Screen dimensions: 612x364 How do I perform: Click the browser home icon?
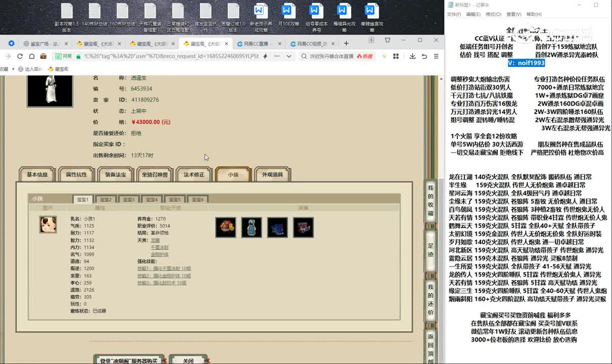tap(32, 56)
